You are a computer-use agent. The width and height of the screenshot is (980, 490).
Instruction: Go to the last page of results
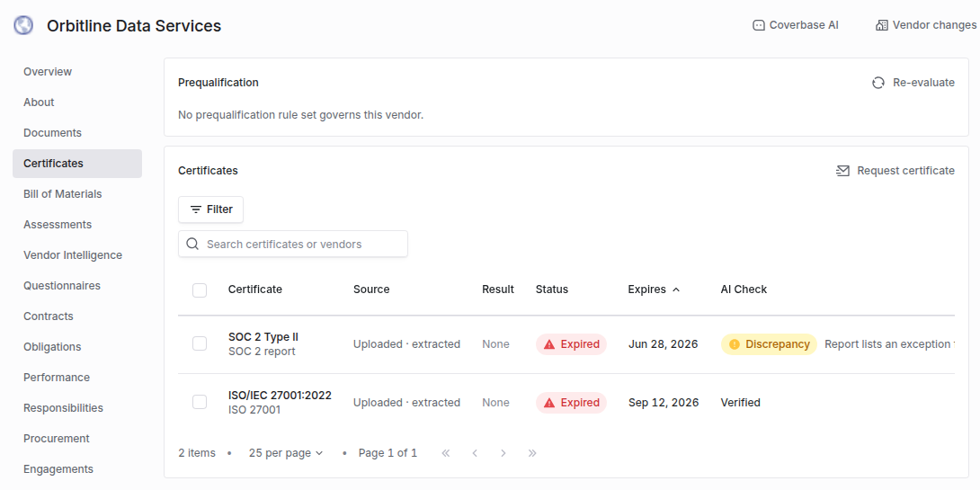[532, 453]
